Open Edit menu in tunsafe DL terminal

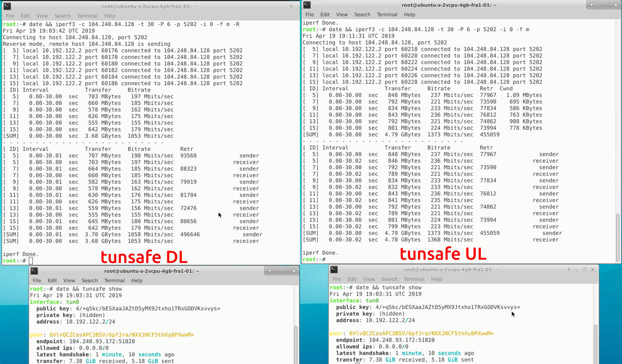coord(25,16)
